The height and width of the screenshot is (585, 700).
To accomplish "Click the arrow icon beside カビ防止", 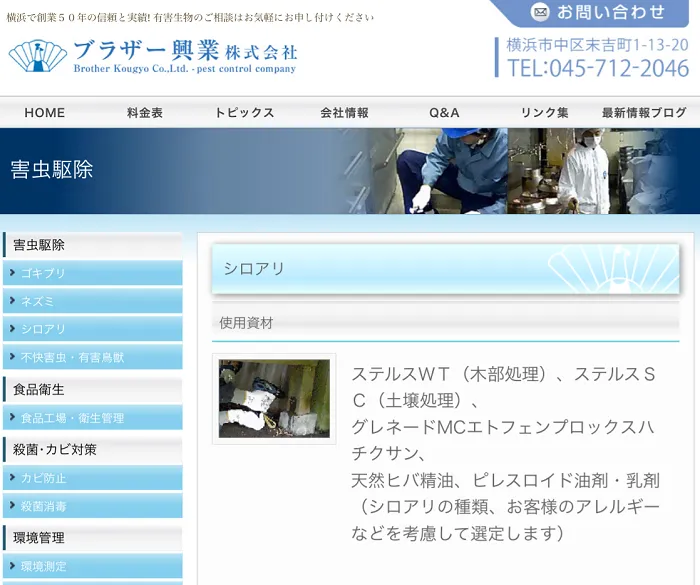I will coord(13,478).
